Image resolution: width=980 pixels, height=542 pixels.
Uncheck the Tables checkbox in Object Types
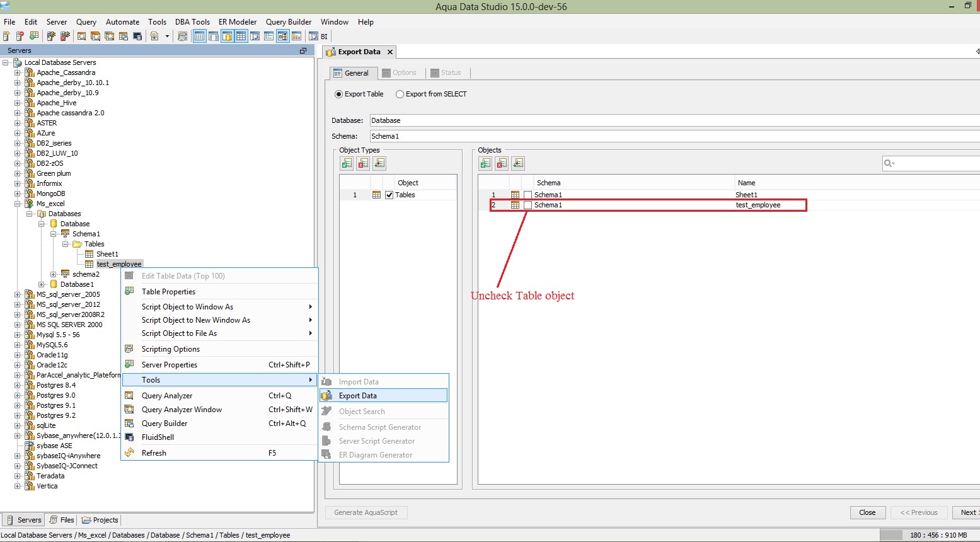pos(389,195)
